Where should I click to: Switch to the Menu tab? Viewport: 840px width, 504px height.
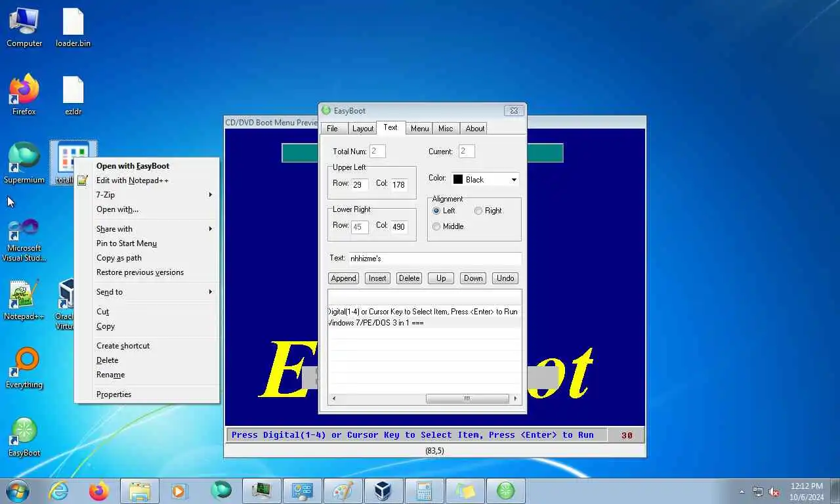420,129
